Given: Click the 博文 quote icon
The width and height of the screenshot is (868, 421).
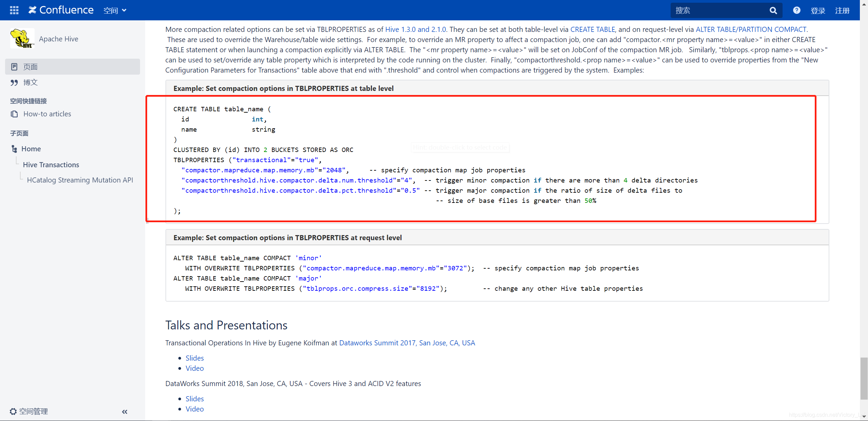Looking at the screenshot, I should (x=14, y=82).
